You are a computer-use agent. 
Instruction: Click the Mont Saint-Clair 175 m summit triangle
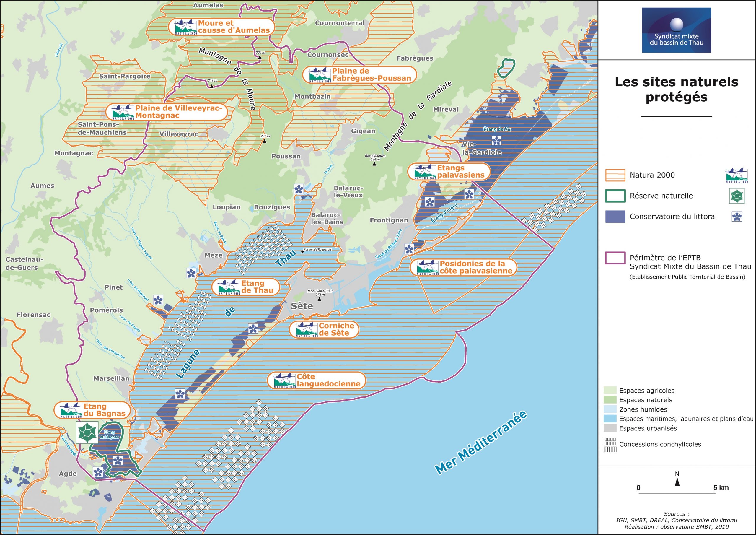pyautogui.click(x=319, y=299)
